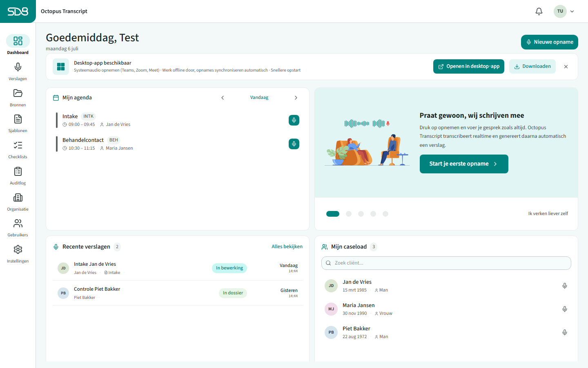The height and width of the screenshot is (368, 588).
Task: Open Gebruikers in the sidebar
Action: (18, 227)
